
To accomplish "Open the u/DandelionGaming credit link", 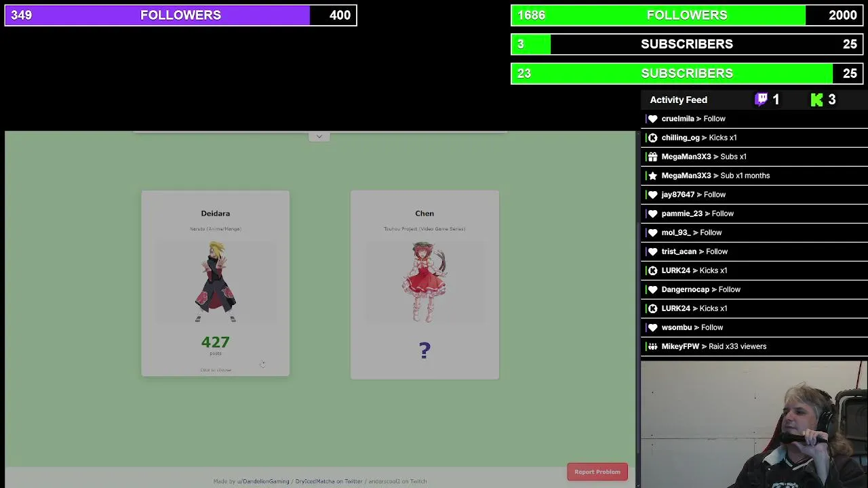I will click(263, 481).
